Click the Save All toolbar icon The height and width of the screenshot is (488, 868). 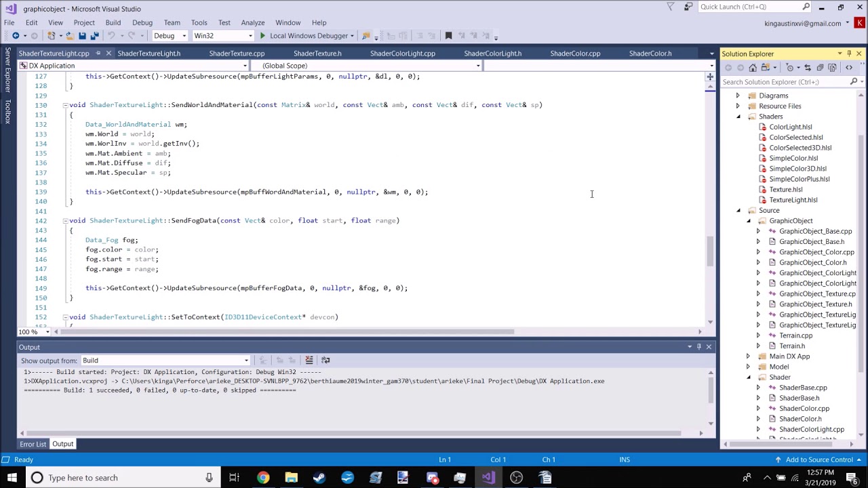[94, 36]
